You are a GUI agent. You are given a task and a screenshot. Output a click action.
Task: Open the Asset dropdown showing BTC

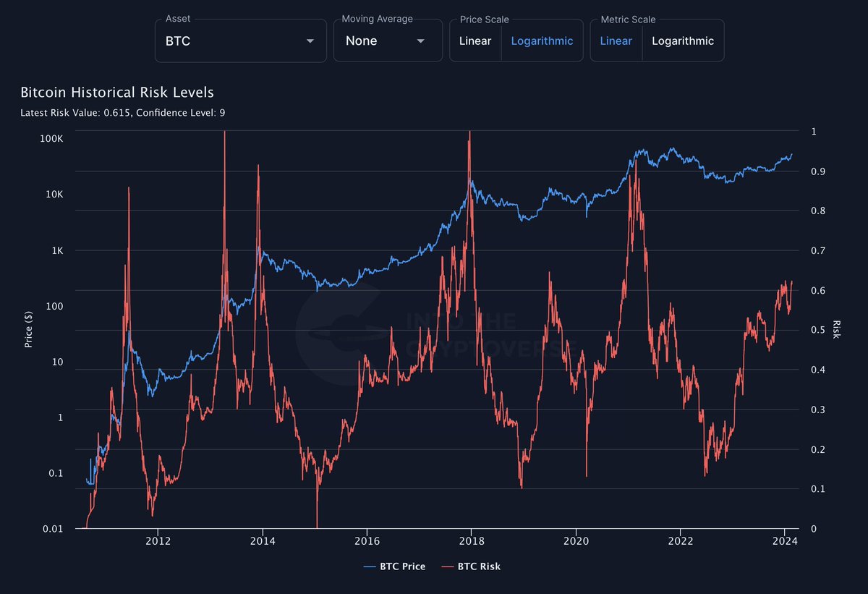tap(239, 41)
